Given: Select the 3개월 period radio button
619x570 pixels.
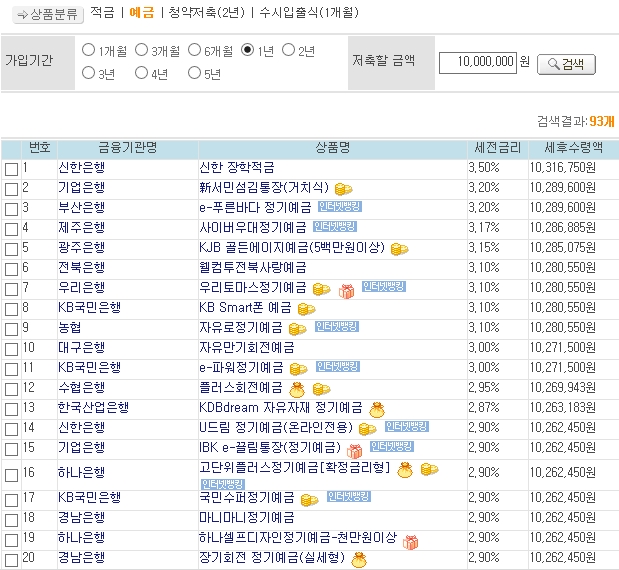Looking at the screenshot, I should pos(141,50).
